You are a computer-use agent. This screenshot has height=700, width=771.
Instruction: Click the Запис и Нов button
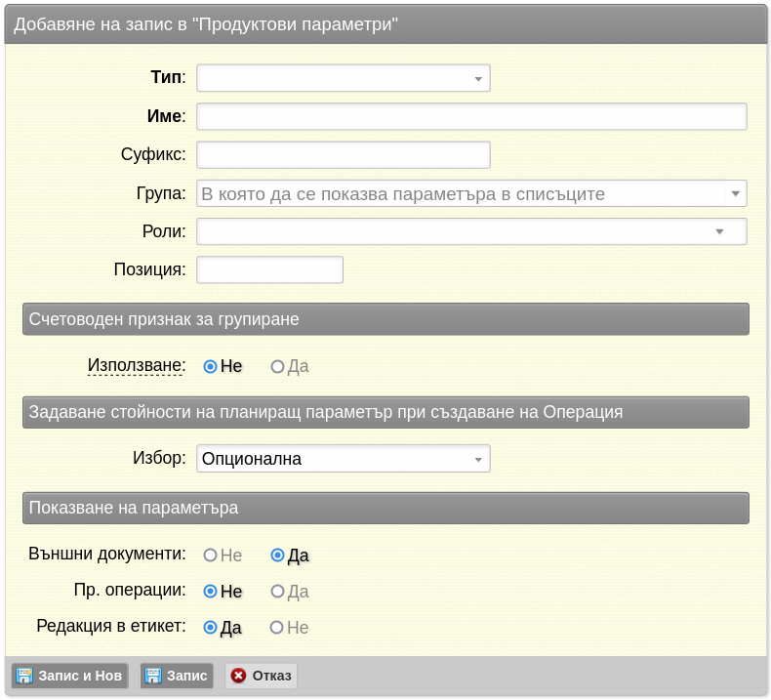point(70,676)
